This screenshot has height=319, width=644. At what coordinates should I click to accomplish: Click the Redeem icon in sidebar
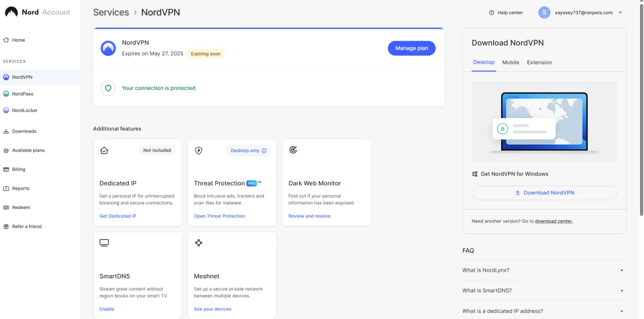[6, 207]
